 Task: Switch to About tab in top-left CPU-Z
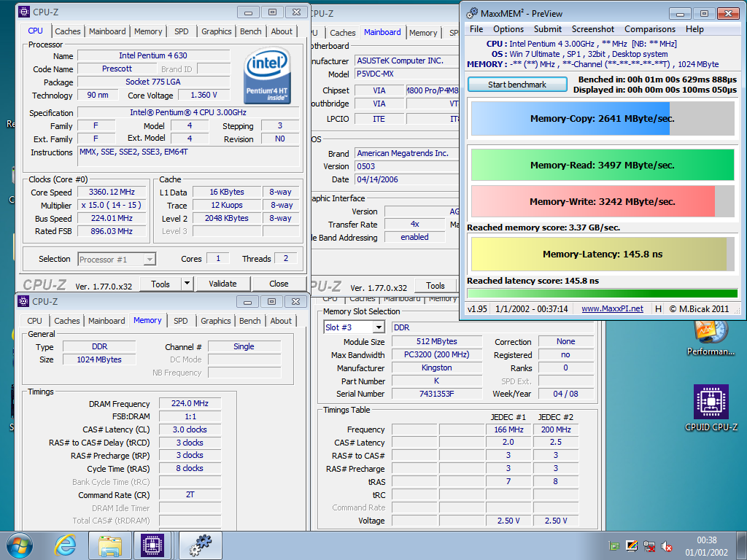point(282,31)
